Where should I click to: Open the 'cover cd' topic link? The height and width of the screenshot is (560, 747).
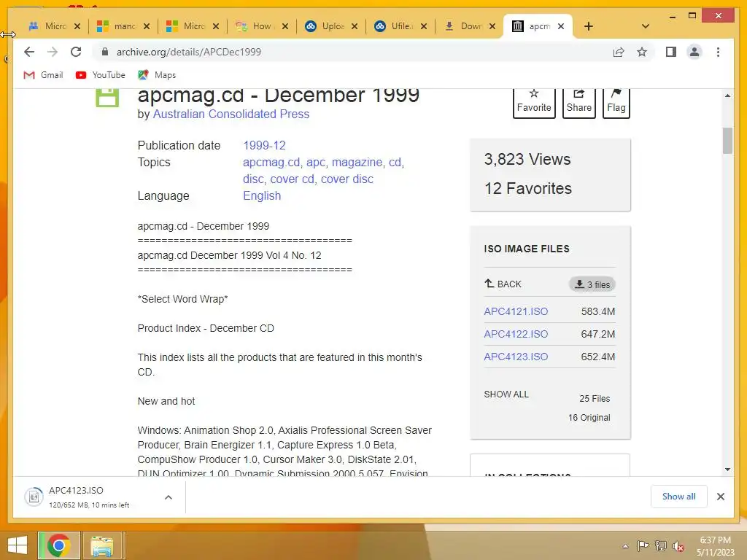[292, 179]
